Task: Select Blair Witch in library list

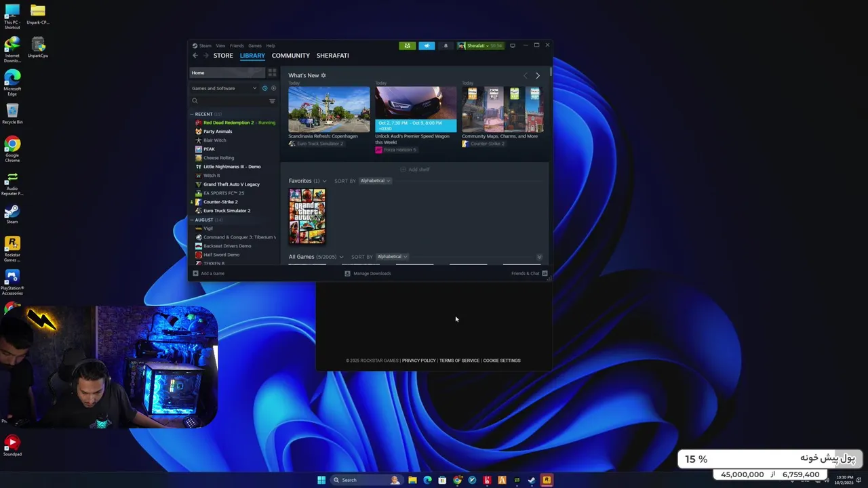Action: [211, 140]
